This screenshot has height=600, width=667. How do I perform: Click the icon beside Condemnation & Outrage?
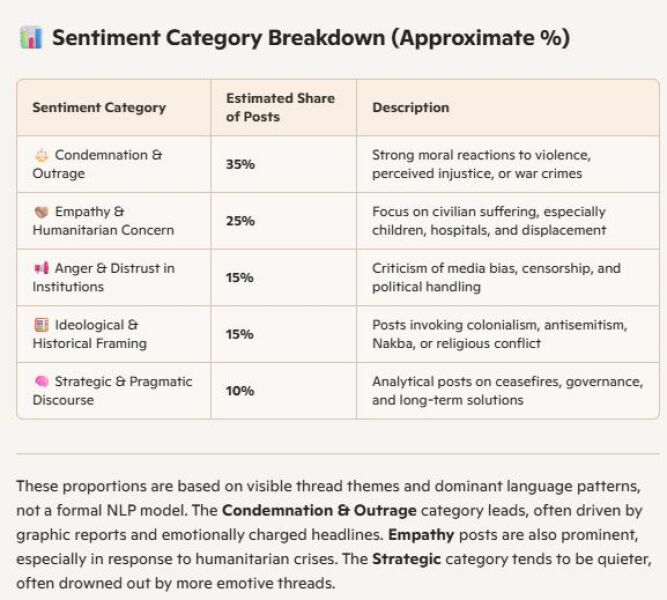[x=41, y=155]
